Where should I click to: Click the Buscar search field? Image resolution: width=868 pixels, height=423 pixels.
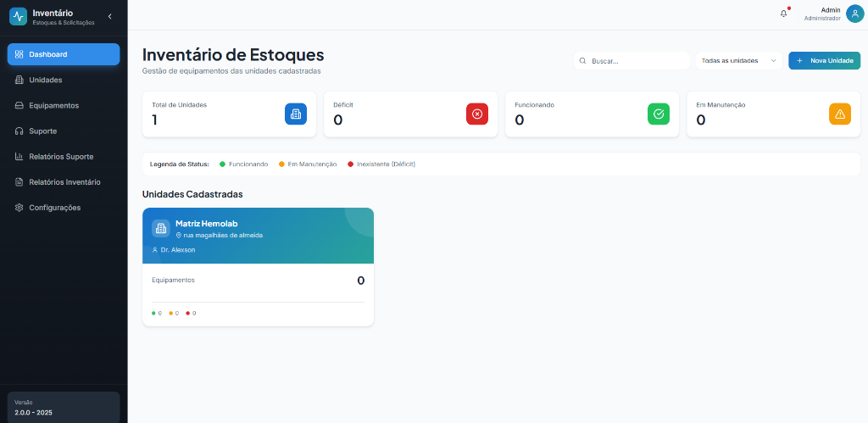pos(637,61)
